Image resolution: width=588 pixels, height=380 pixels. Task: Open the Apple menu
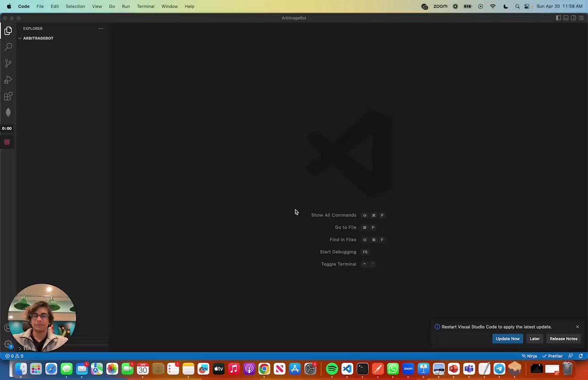(9, 6)
